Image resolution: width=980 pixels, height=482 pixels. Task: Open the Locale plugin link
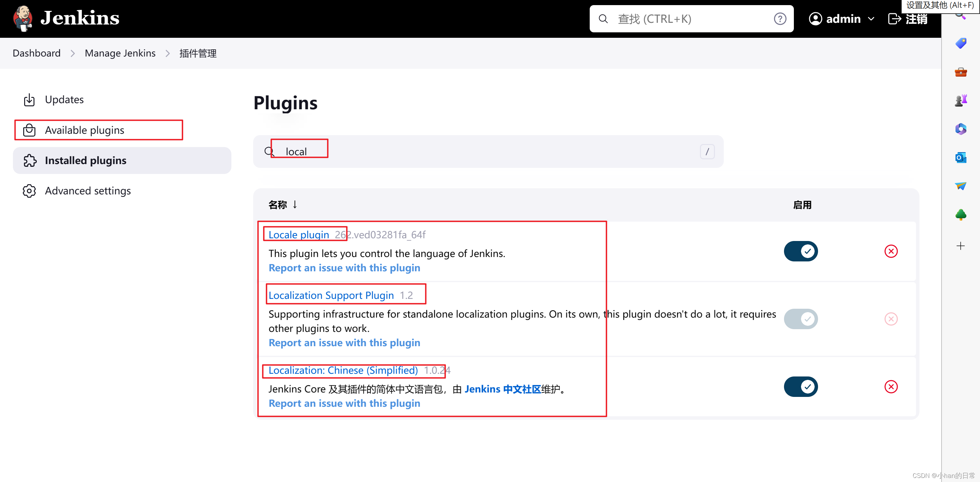(x=299, y=234)
